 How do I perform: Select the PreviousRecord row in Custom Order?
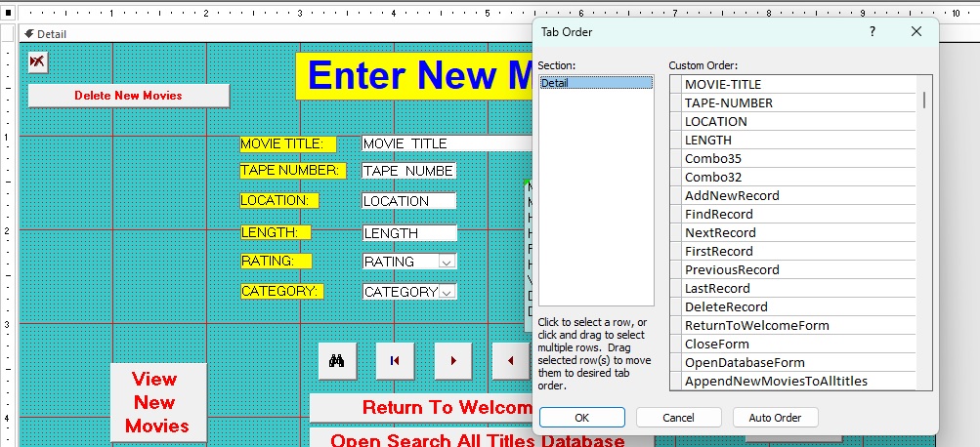(x=798, y=269)
